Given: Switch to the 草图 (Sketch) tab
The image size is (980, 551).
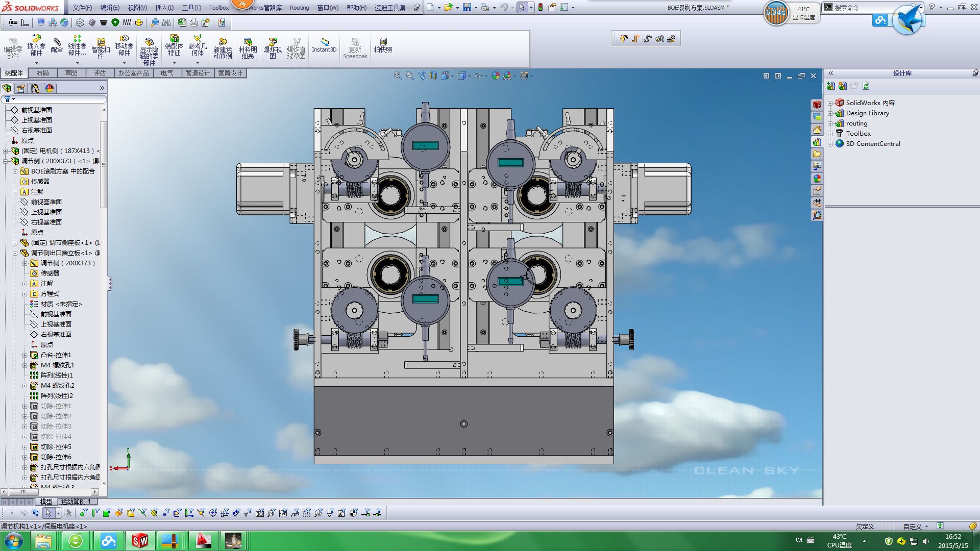Looking at the screenshot, I should [x=71, y=73].
